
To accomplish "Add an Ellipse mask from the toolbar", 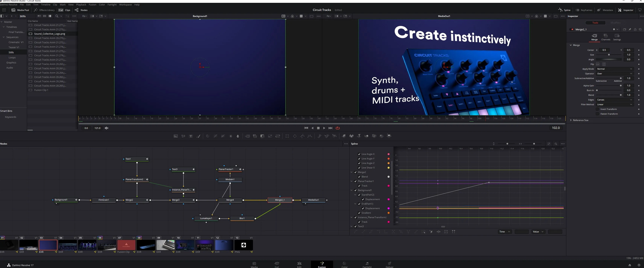I will pos(295,136).
